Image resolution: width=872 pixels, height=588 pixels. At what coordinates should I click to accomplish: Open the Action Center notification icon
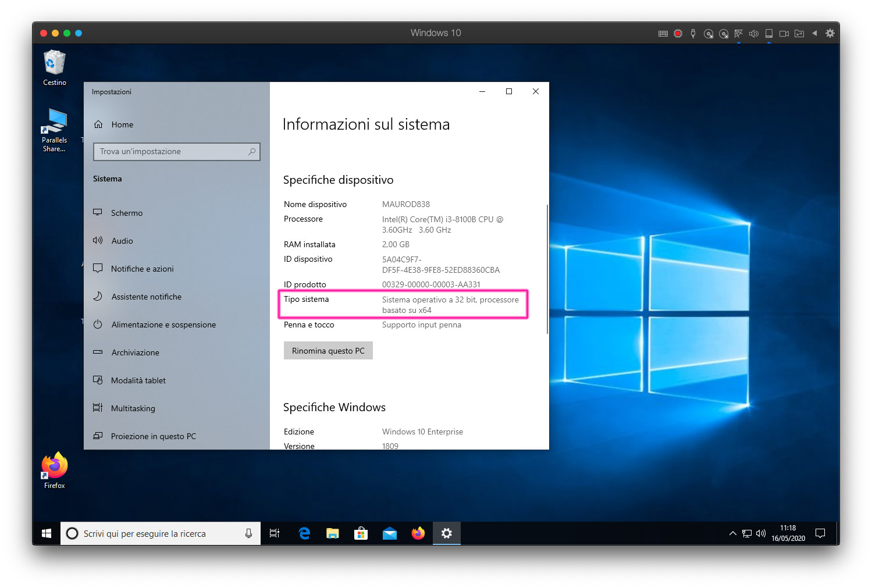coord(820,533)
